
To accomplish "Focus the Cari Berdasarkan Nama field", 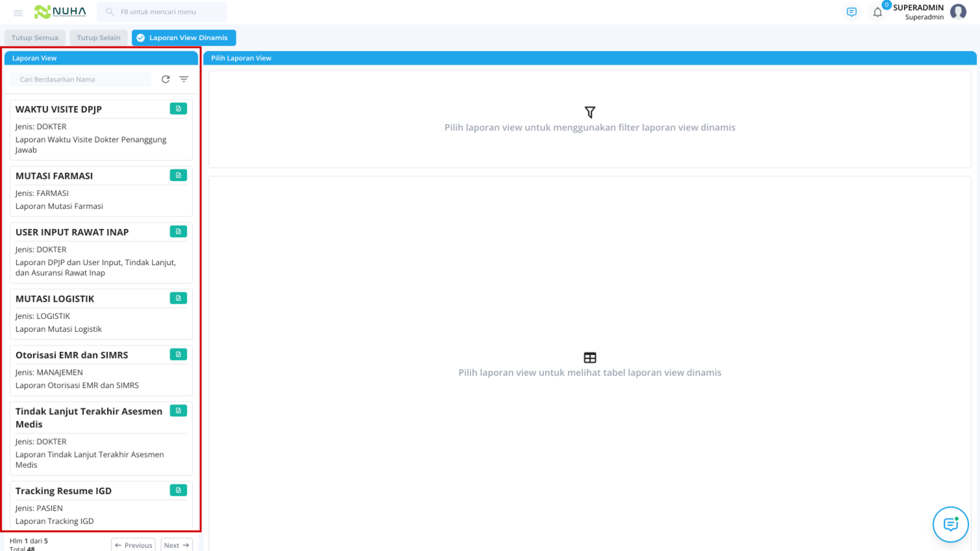I will 81,80.
